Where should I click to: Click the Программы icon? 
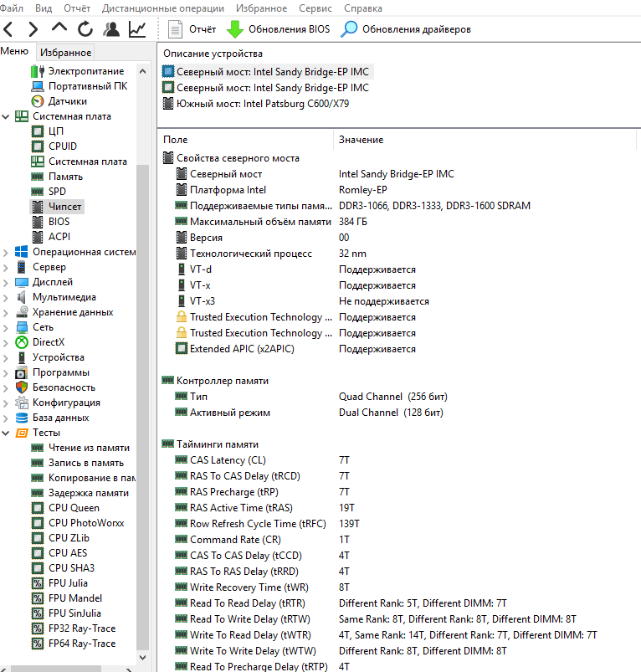(x=22, y=372)
